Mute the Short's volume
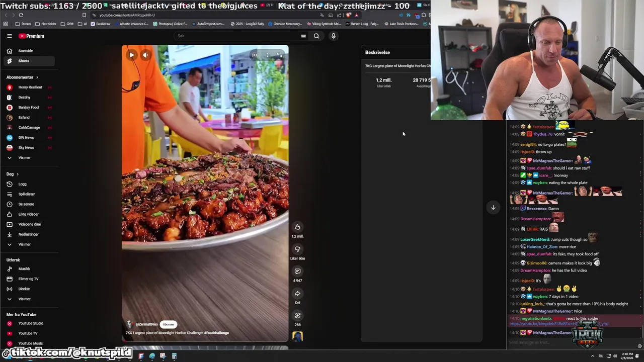 click(145, 55)
